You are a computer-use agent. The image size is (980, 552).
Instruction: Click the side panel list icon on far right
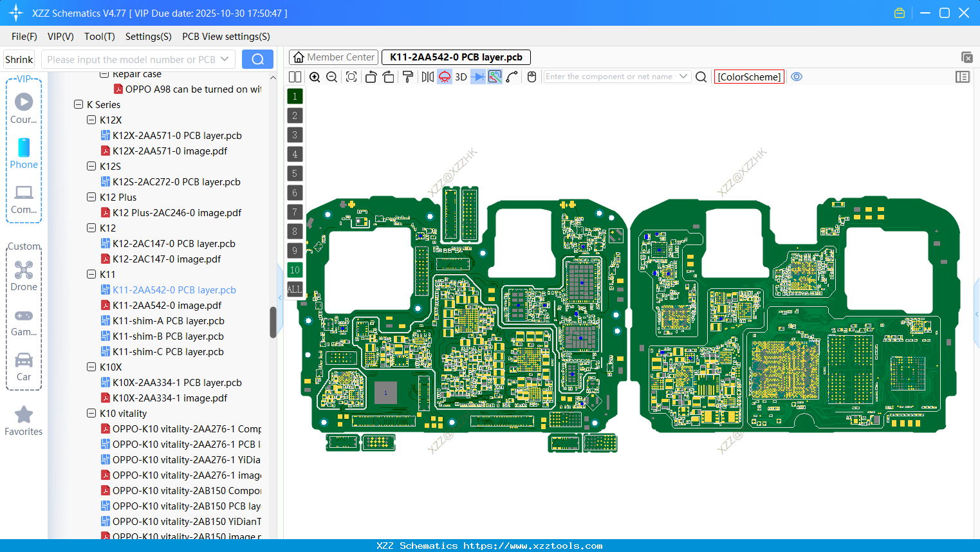(x=963, y=77)
